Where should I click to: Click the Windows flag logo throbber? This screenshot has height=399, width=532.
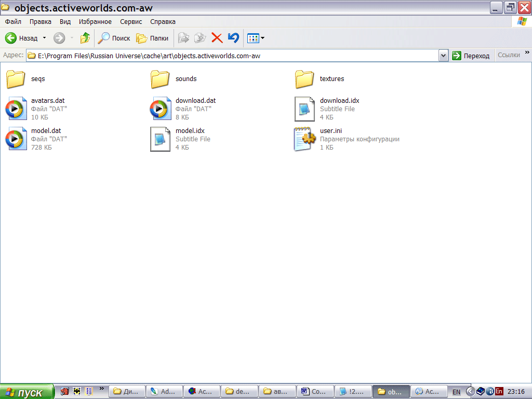pos(522,21)
